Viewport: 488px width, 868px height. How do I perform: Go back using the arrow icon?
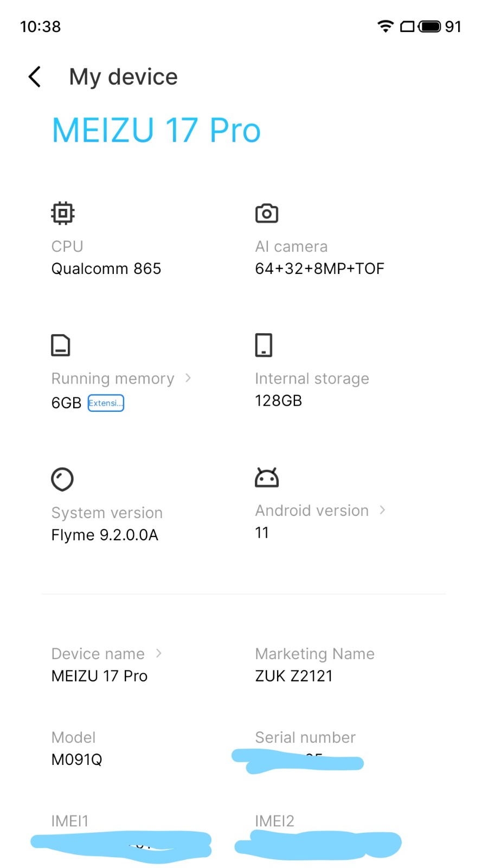click(35, 76)
